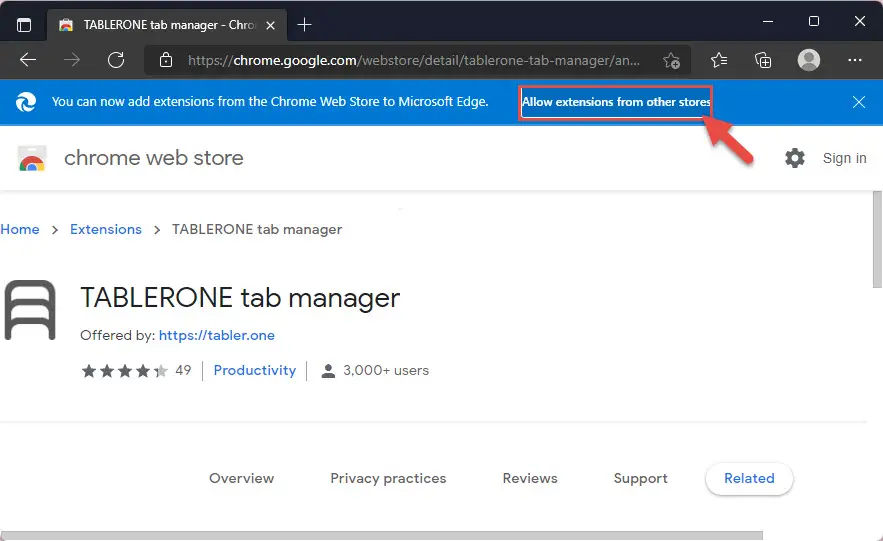
Task: Click the 3,000+ users text
Action: click(x=386, y=370)
